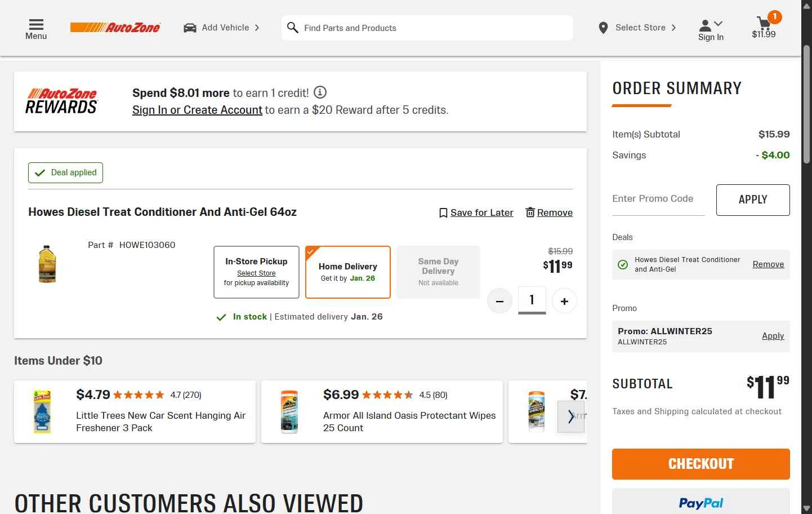
Task: Click the bookmark Save for Later icon
Action: coord(443,212)
